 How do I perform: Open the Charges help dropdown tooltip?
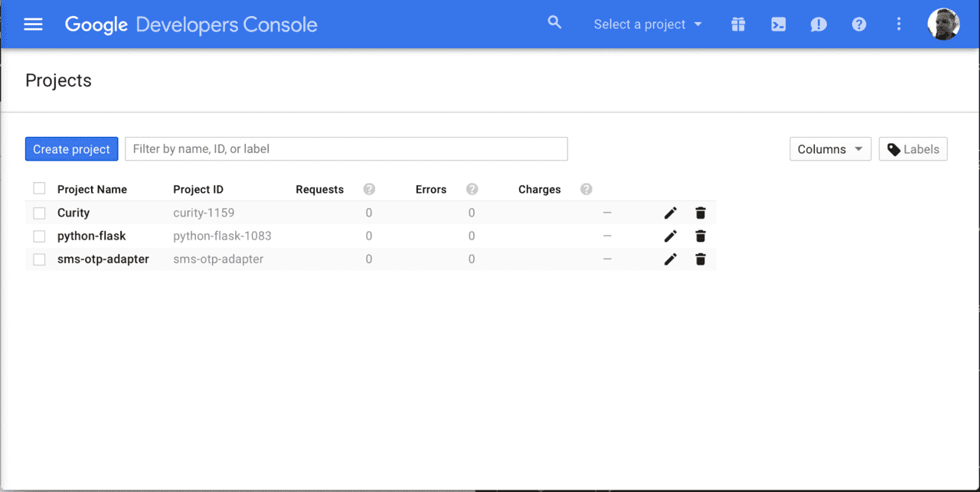point(586,189)
